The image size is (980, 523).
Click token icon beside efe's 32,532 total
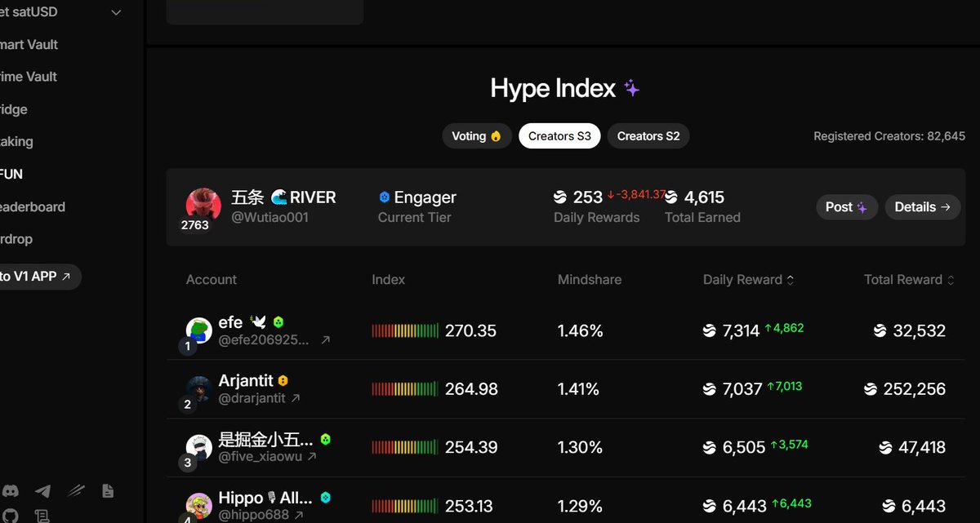coord(880,331)
